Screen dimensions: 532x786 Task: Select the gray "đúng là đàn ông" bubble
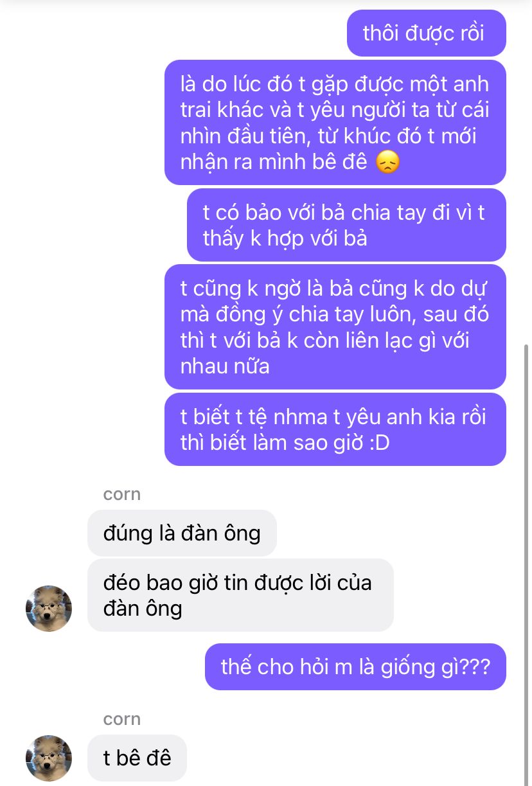(x=182, y=533)
